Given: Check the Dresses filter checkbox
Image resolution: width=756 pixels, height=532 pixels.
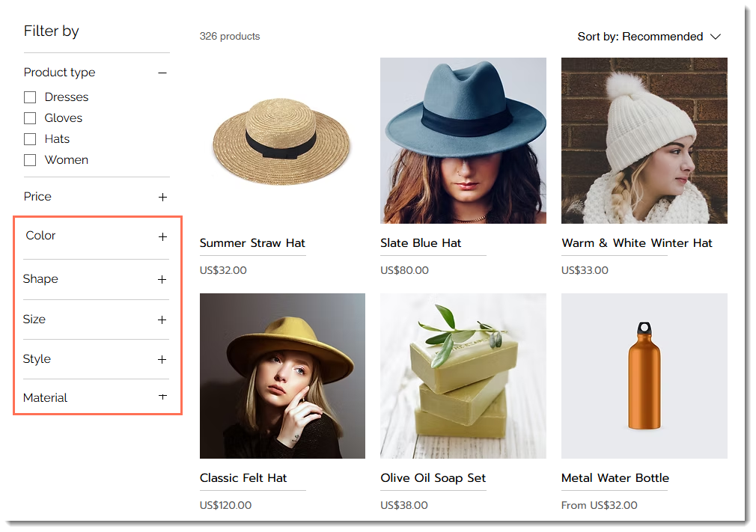Looking at the screenshot, I should [x=30, y=97].
